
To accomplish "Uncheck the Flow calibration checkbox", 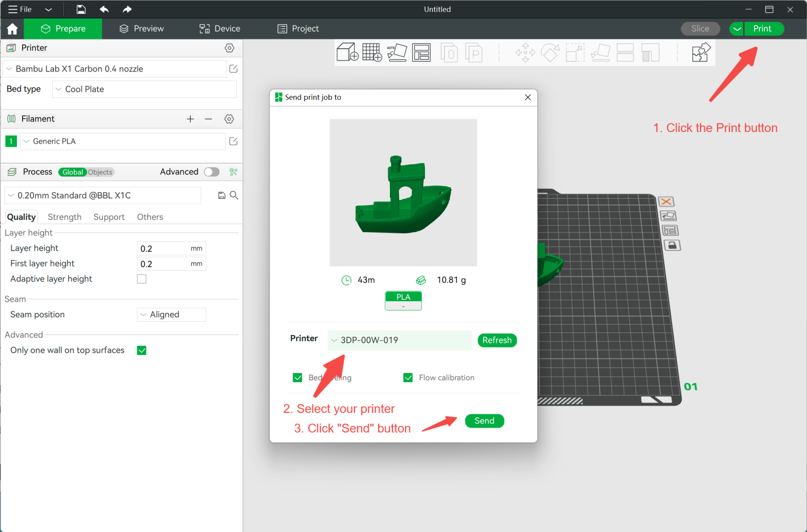I will (408, 378).
